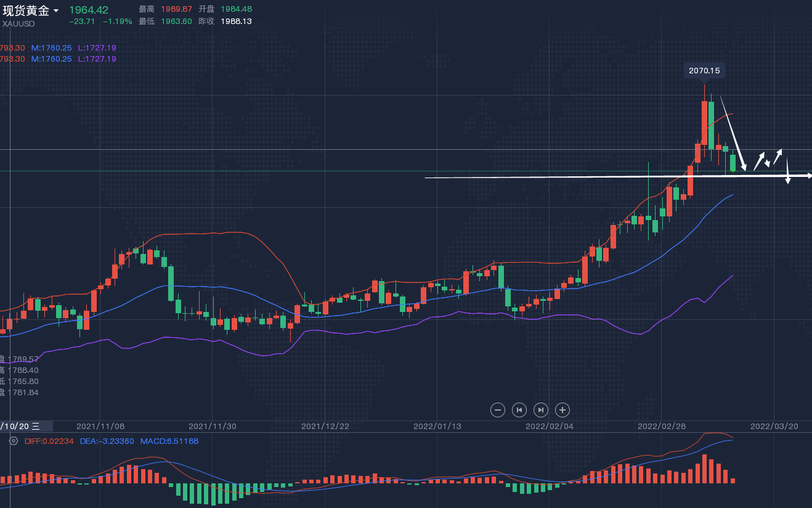Click the zoom in plus button

point(562,409)
